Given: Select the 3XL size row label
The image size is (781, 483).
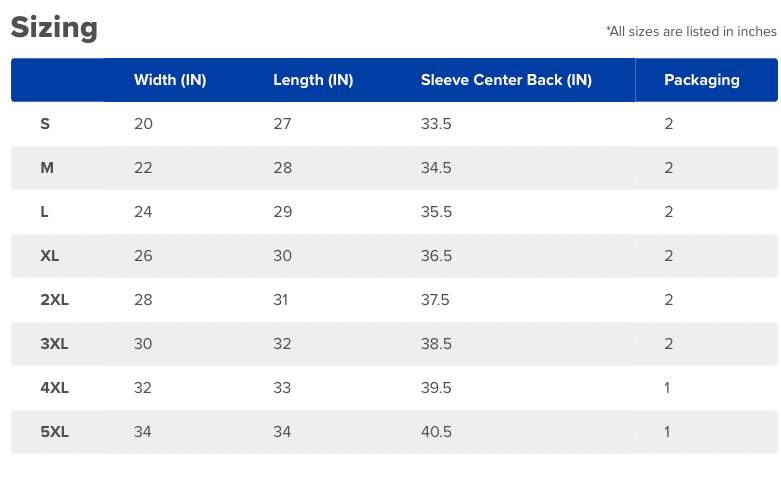Looking at the screenshot, I should click(54, 344).
